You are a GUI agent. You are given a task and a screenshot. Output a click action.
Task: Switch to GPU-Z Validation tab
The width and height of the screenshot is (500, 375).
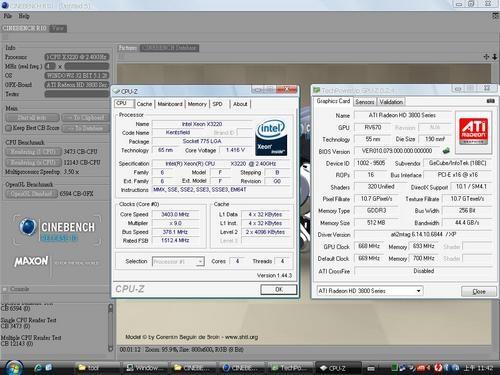tap(391, 102)
